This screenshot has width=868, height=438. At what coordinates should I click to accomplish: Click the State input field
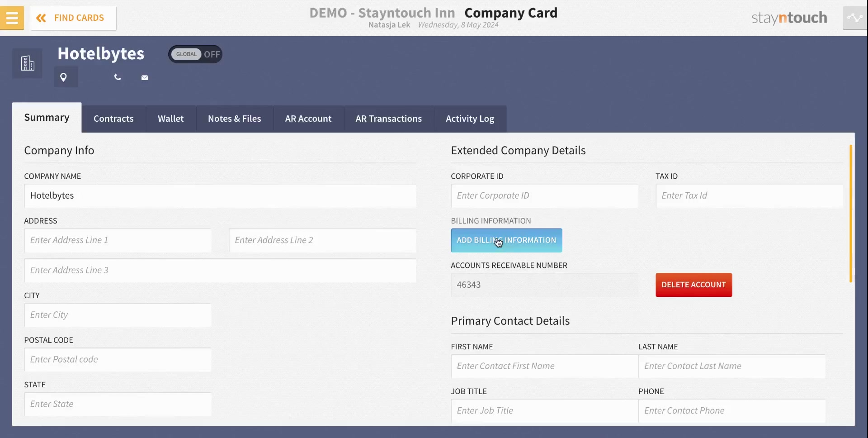pyautogui.click(x=118, y=405)
